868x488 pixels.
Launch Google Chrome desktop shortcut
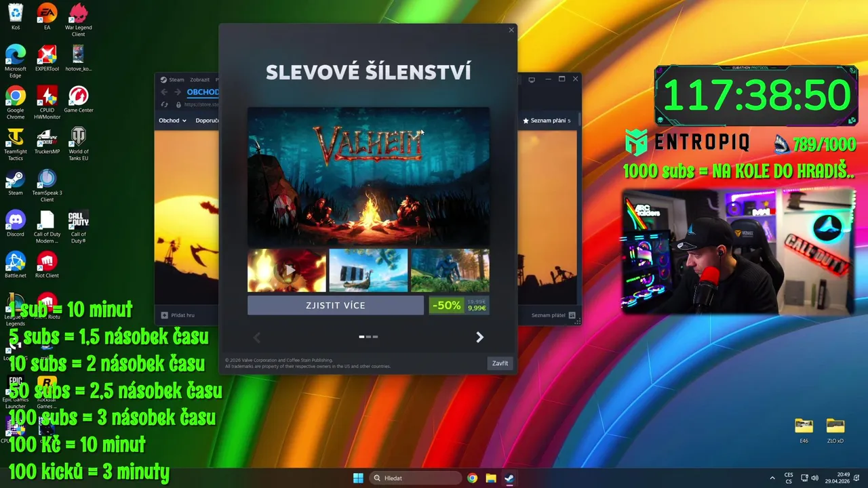(15, 103)
